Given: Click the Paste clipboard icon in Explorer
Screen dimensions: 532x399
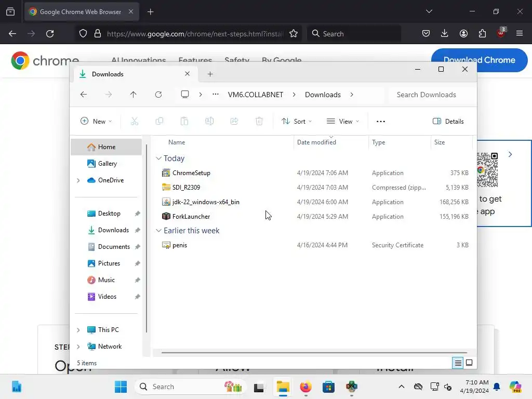Looking at the screenshot, I should pyautogui.click(x=184, y=121).
